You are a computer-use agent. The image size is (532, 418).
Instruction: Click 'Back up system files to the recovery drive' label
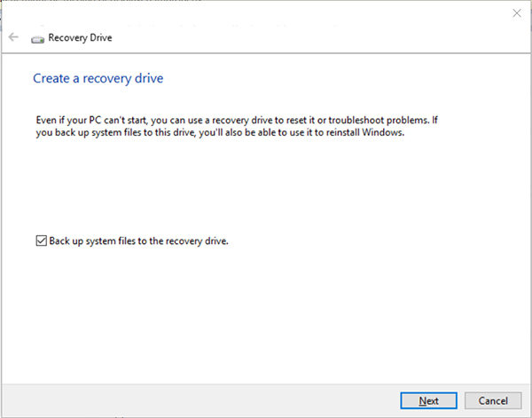[x=139, y=241]
